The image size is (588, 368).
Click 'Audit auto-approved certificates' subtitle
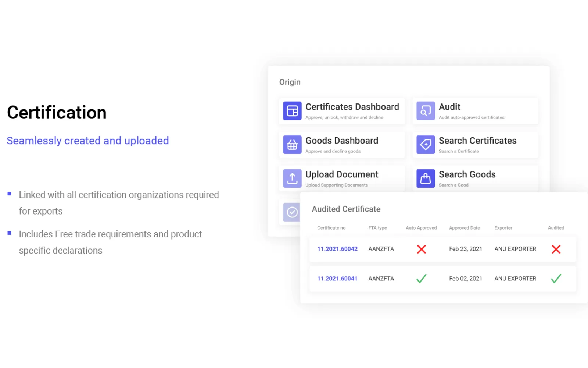(x=472, y=117)
